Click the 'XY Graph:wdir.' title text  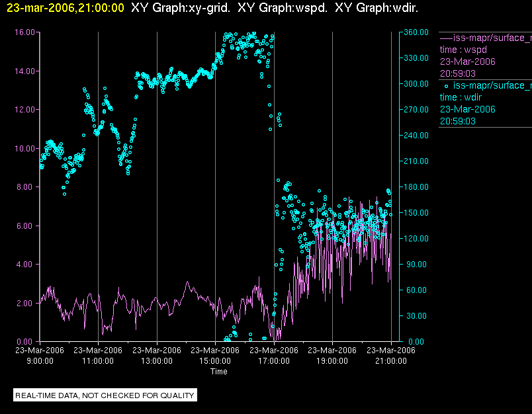click(x=377, y=8)
